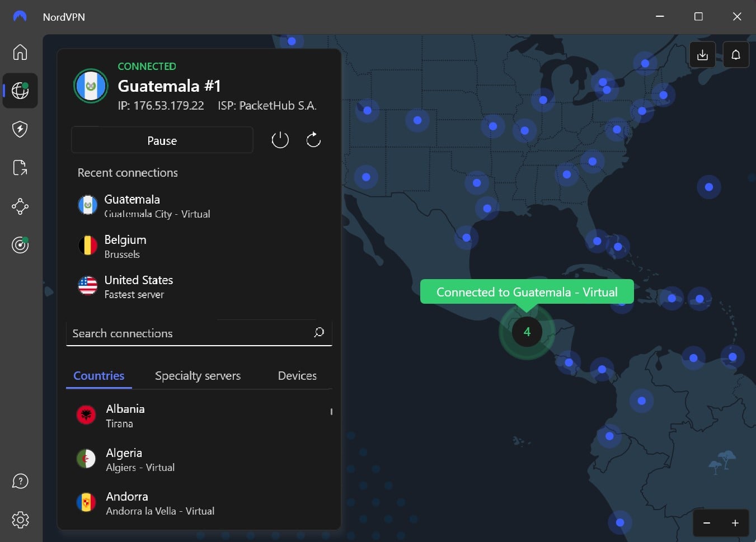756x542 pixels.
Task: Open the Help question mark icon
Action: tap(20, 480)
